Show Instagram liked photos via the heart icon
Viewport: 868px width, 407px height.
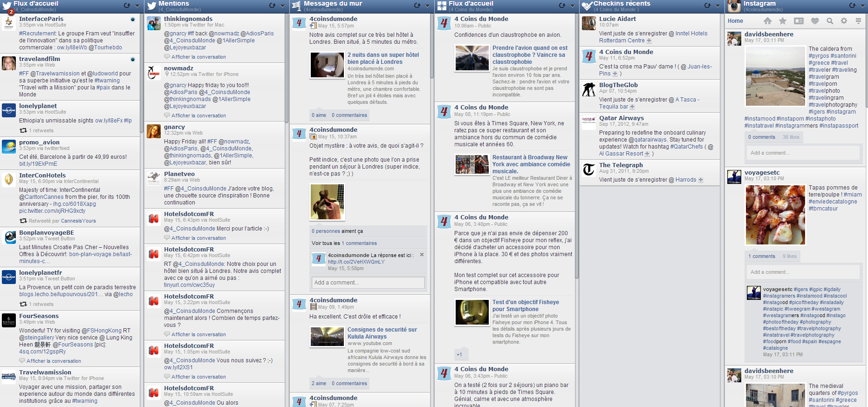click(815, 21)
